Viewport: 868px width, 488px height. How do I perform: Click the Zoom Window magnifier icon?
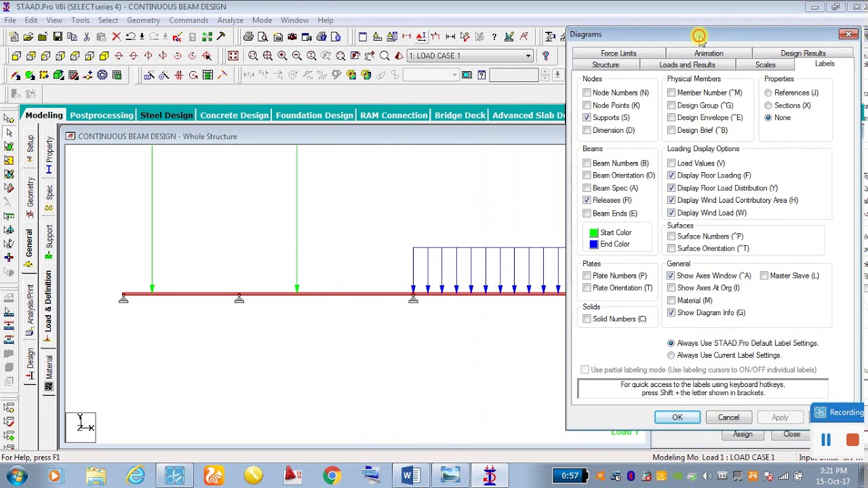[253, 56]
